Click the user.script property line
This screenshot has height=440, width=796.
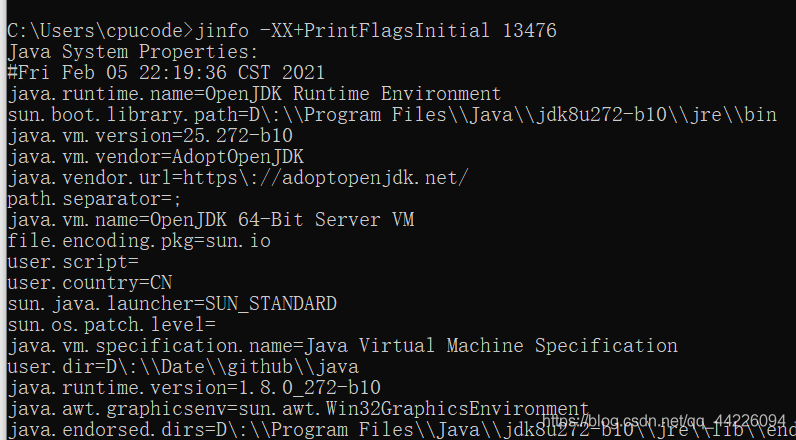[x=72, y=261]
